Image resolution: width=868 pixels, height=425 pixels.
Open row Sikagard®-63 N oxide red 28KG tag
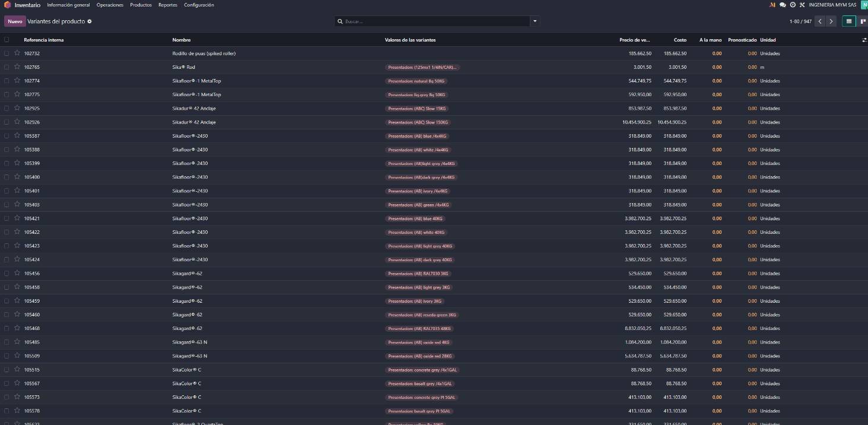point(420,356)
